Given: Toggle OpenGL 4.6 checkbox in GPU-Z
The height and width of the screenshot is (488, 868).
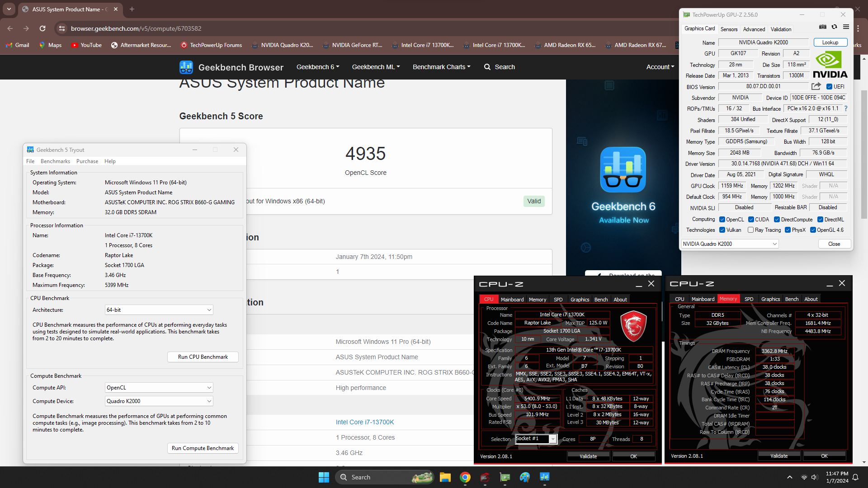Looking at the screenshot, I should (813, 230).
